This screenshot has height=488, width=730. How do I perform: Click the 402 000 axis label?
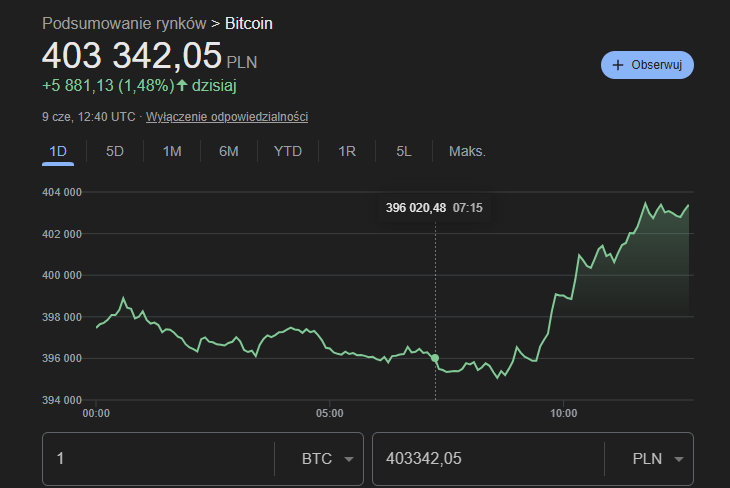point(62,234)
